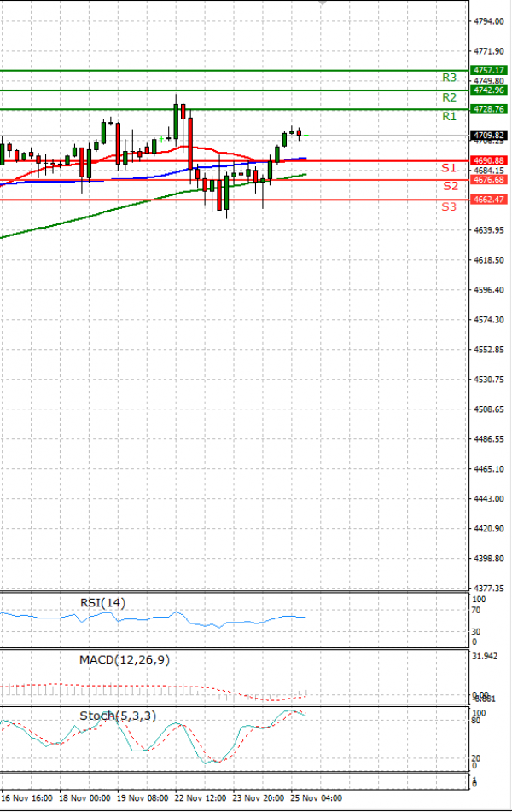
Task: Select the R1 resistance label
Action: [x=450, y=117]
